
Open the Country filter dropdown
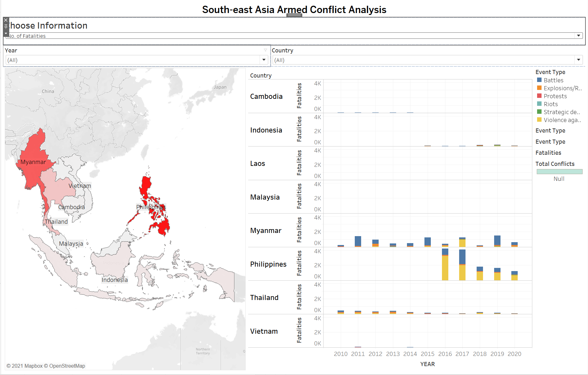(x=578, y=60)
